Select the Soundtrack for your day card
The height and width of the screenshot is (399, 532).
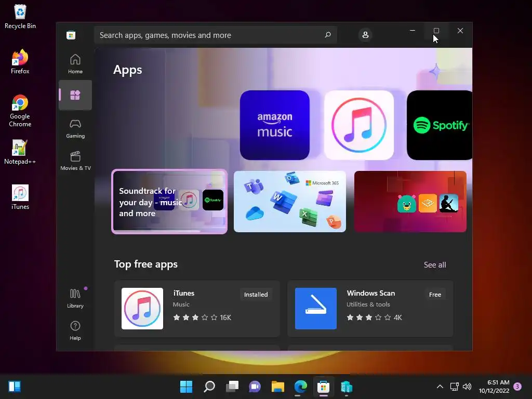tap(169, 202)
